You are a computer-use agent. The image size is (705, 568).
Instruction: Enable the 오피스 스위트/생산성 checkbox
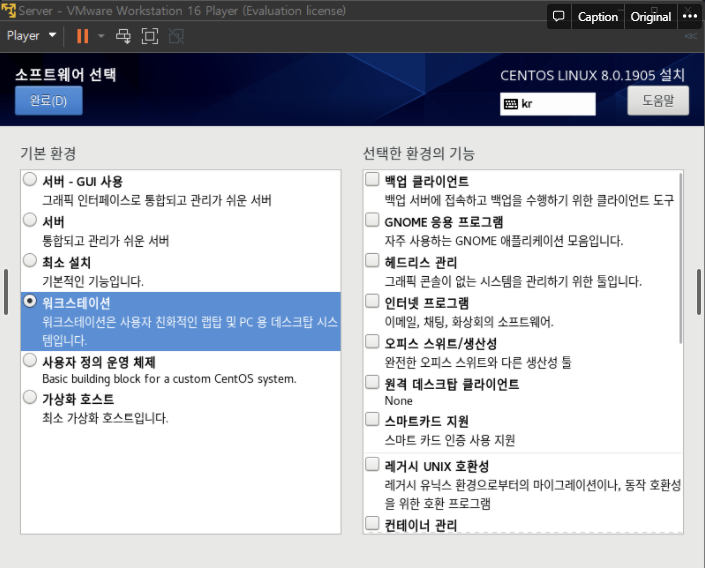(372, 341)
